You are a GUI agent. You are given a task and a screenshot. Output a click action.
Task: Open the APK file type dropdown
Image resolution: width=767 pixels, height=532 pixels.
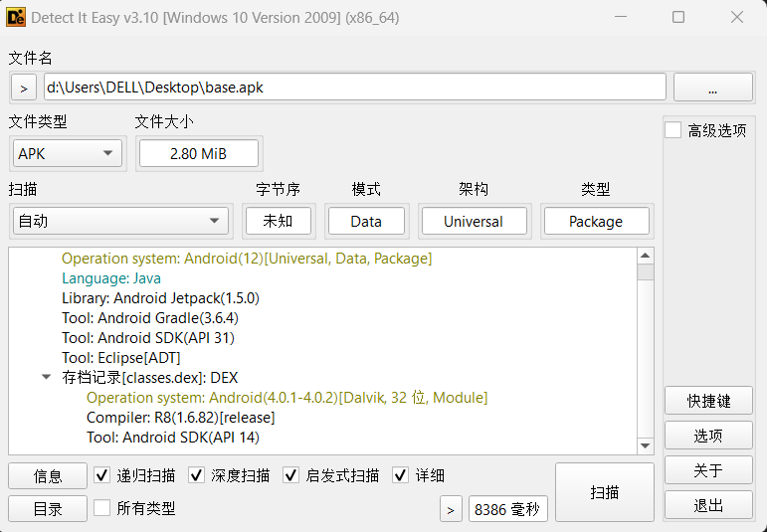(68, 154)
